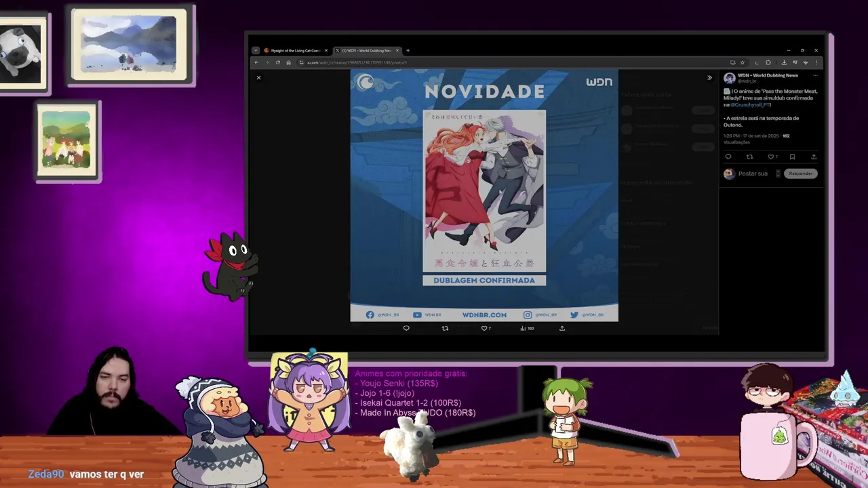Open the anime poster image in the viewer
Image resolution: width=868 pixels, height=488 pixels.
click(x=484, y=195)
